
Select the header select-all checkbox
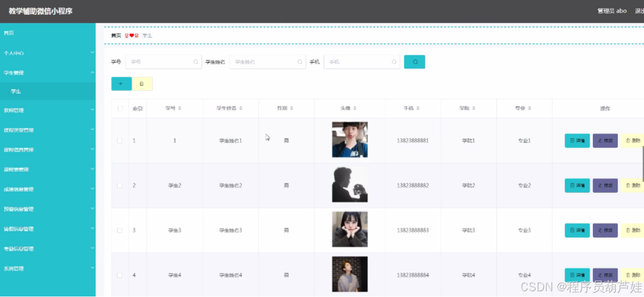(x=120, y=108)
